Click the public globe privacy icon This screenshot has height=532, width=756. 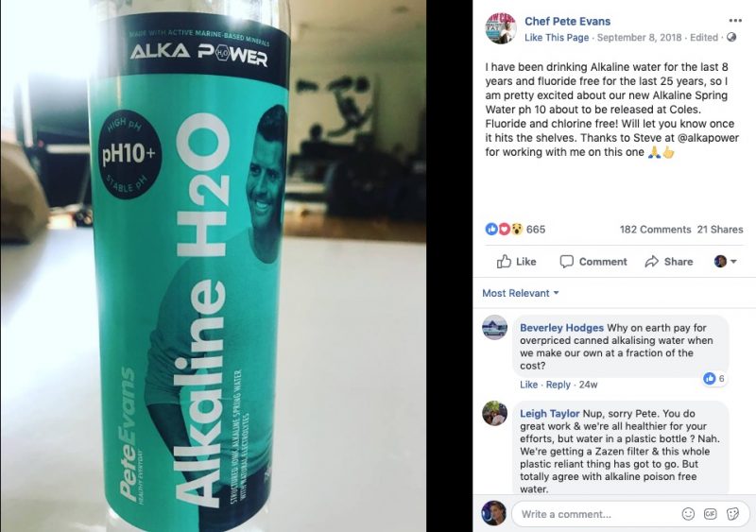(731, 37)
